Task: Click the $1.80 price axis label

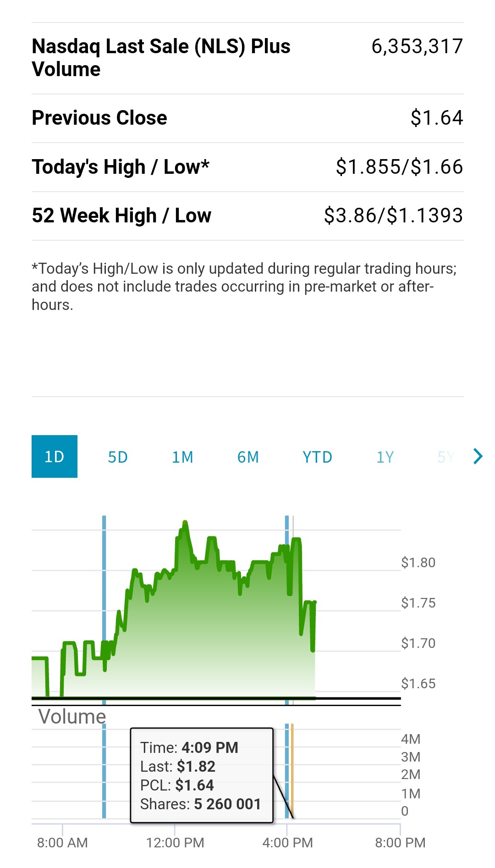Action: pos(418,563)
